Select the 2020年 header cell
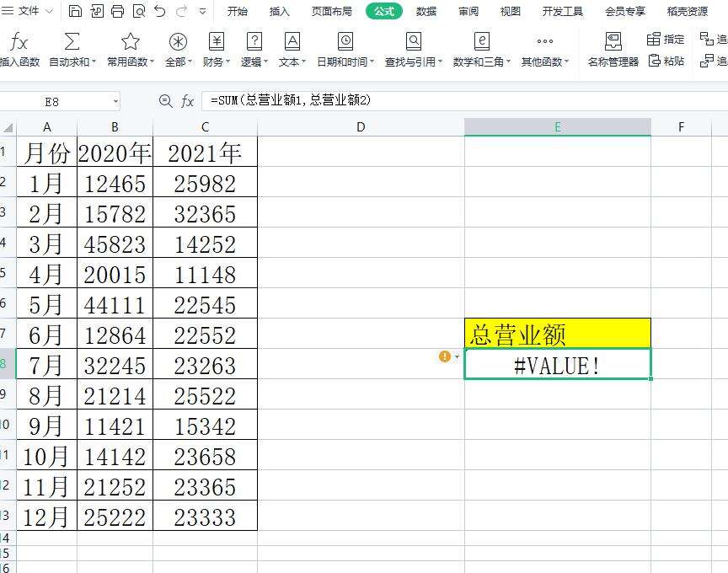The image size is (728, 573). click(x=115, y=152)
